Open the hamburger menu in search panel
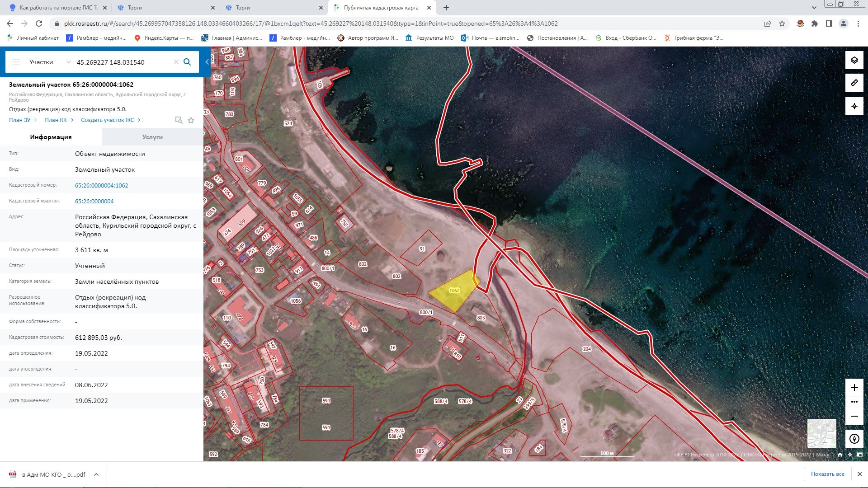Viewport: 868px width, 488px height. pyautogui.click(x=16, y=62)
